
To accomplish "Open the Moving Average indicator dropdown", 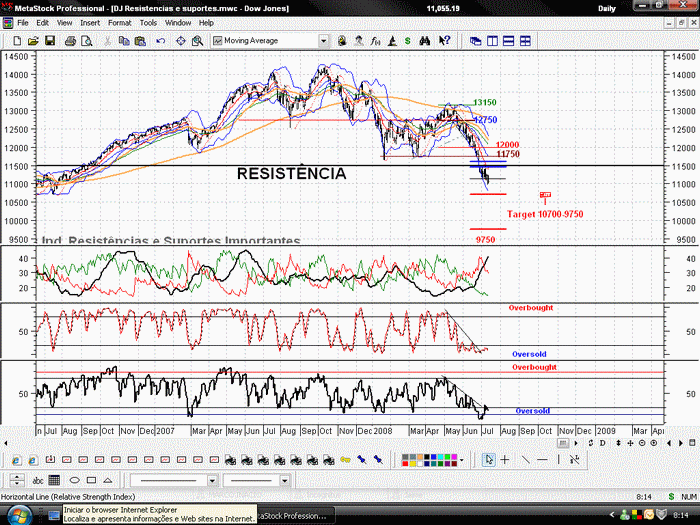I will [x=323, y=41].
